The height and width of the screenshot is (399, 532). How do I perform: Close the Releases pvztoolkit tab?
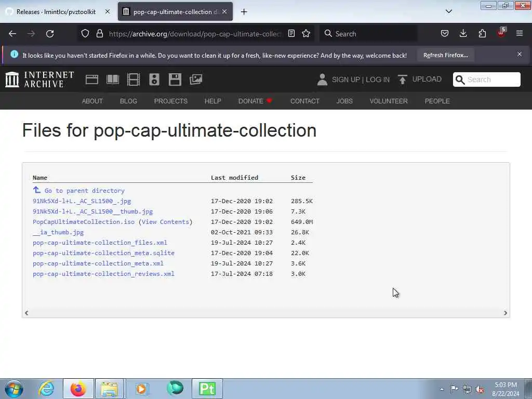[x=108, y=11]
